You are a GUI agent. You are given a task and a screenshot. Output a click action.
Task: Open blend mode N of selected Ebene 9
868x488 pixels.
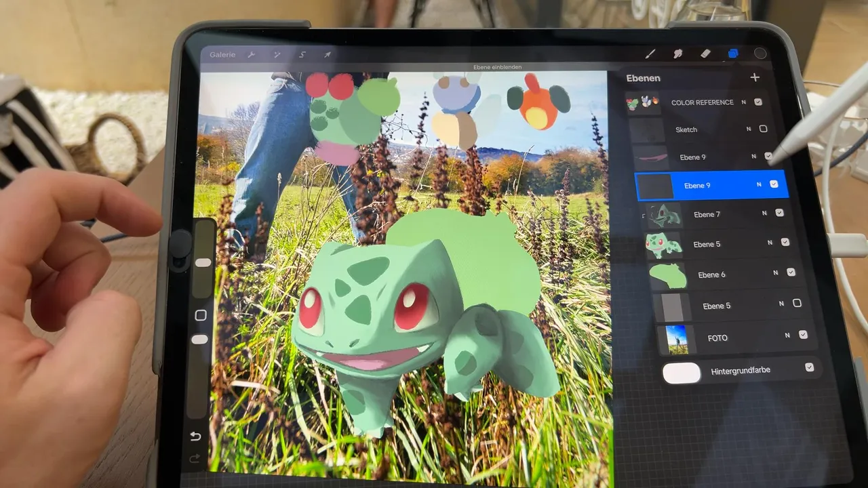(759, 184)
